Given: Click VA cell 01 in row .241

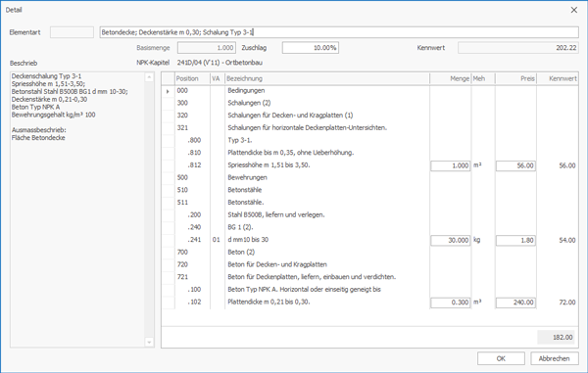Looking at the screenshot, I should click(x=217, y=240).
